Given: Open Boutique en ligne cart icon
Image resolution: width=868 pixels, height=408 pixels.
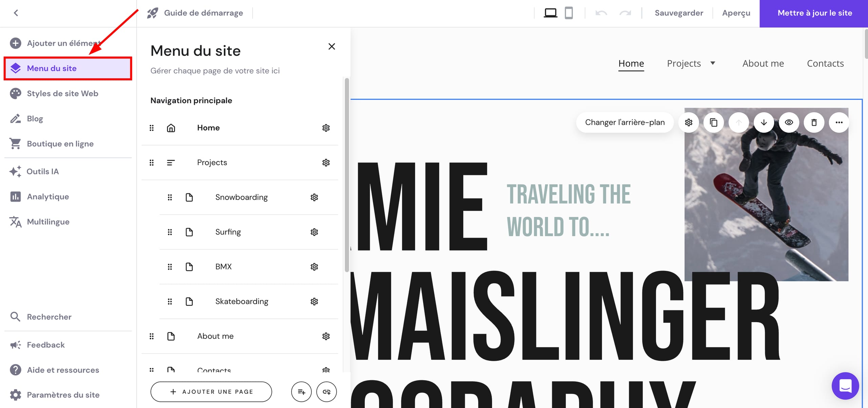Looking at the screenshot, I should click(x=15, y=143).
